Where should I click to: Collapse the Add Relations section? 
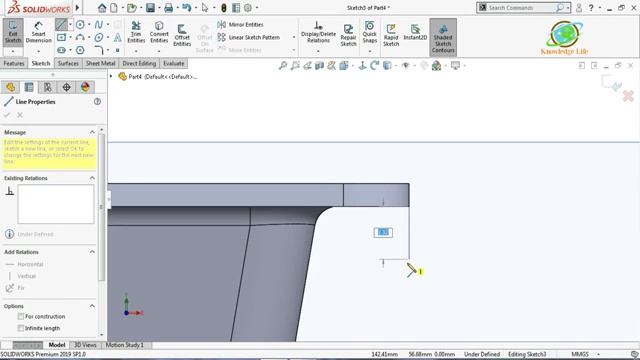tap(92, 252)
